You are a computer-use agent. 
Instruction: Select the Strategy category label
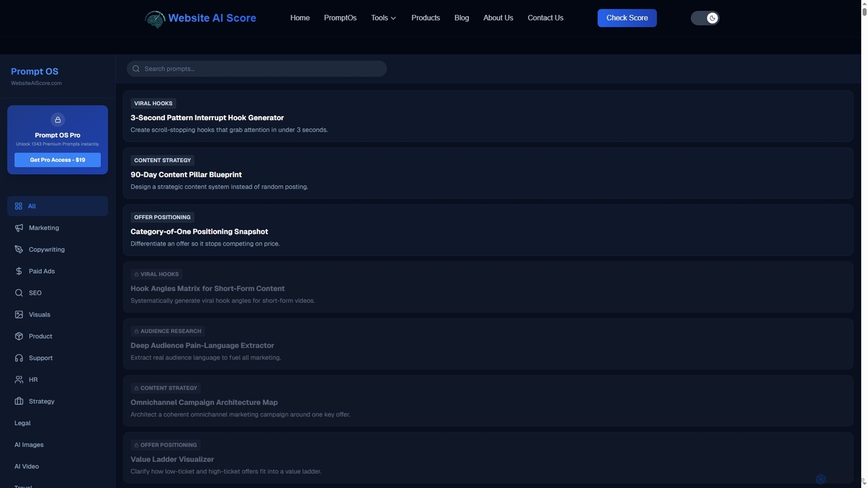click(x=41, y=401)
